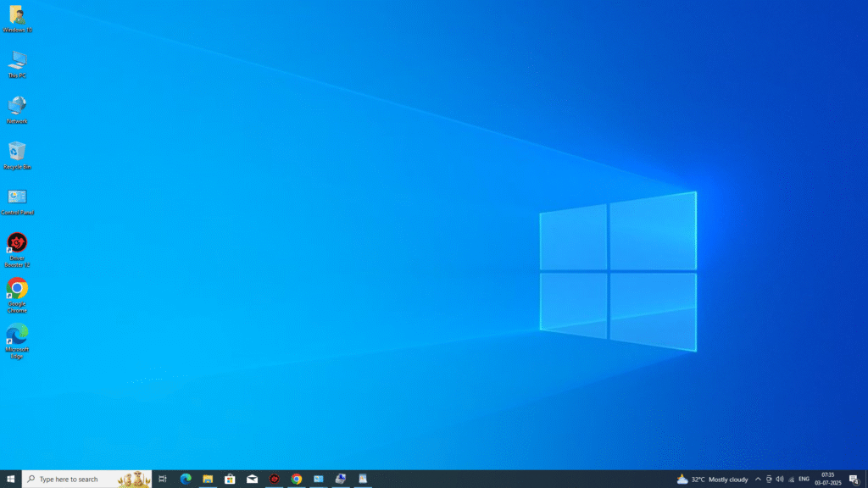
Task: Select the Windows 10 user folder desktop icon
Action: pyautogui.click(x=17, y=19)
